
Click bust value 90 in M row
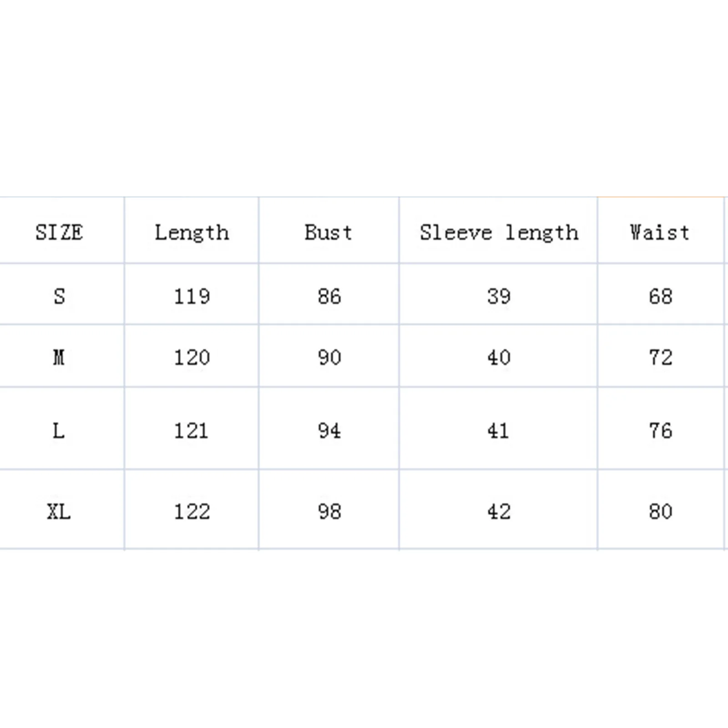tap(329, 358)
